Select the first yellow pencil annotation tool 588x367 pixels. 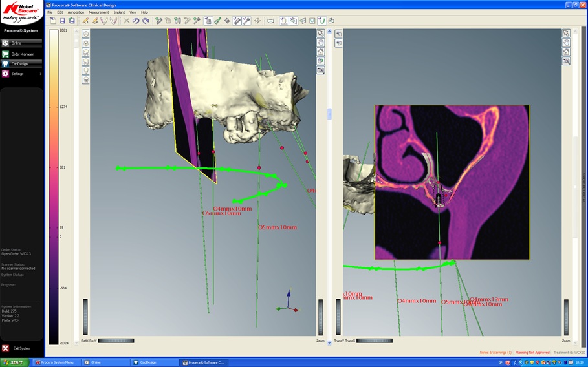click(x=85, y=21)
